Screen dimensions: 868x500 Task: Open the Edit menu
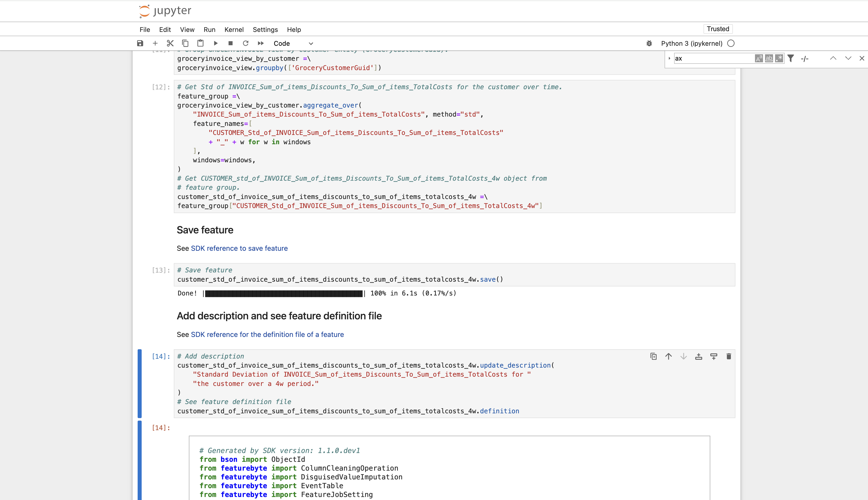(x=165, y=30)
